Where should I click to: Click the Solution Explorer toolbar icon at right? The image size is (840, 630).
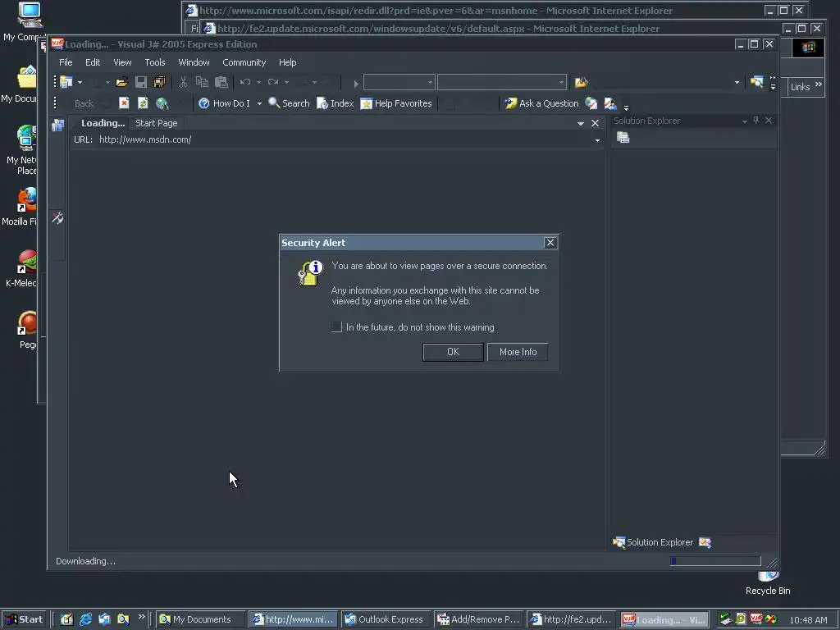click(x=756, y=82)
